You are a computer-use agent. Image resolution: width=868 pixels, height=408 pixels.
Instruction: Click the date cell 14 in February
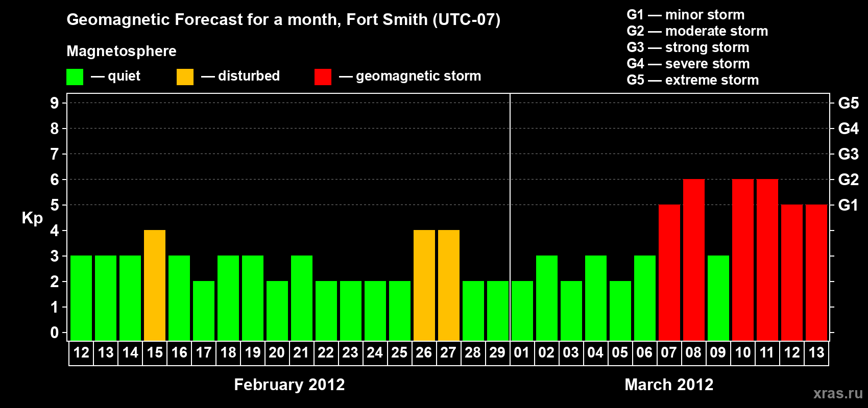coord(130,353)
